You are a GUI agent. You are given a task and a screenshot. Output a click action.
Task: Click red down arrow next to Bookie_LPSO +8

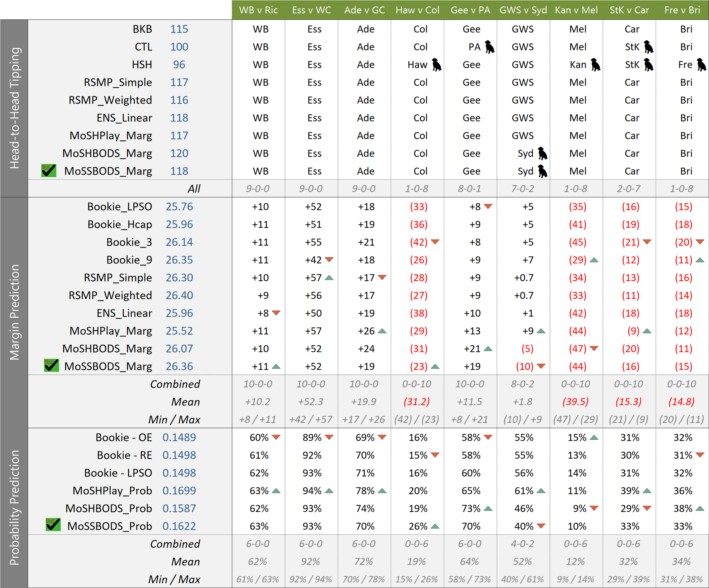(488, 206)
